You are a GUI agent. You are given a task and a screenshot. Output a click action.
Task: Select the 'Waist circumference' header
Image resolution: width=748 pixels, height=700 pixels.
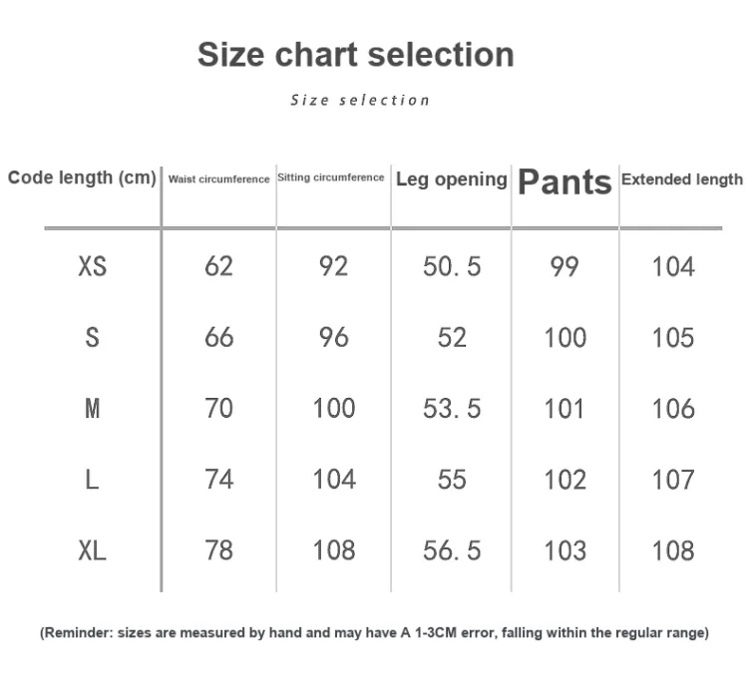tap(219, 179)
